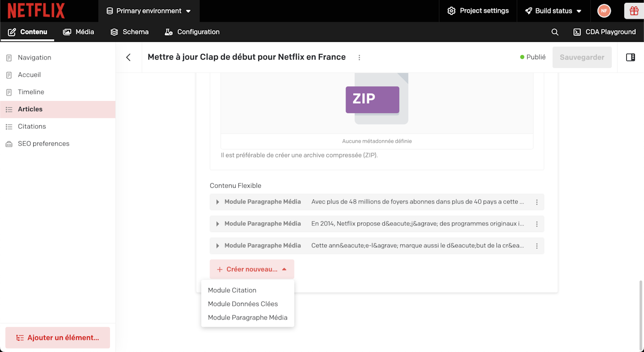Open options for the first Module Paragraphe Média
Screen dimensions: 644x352
[x=537, y=202]
